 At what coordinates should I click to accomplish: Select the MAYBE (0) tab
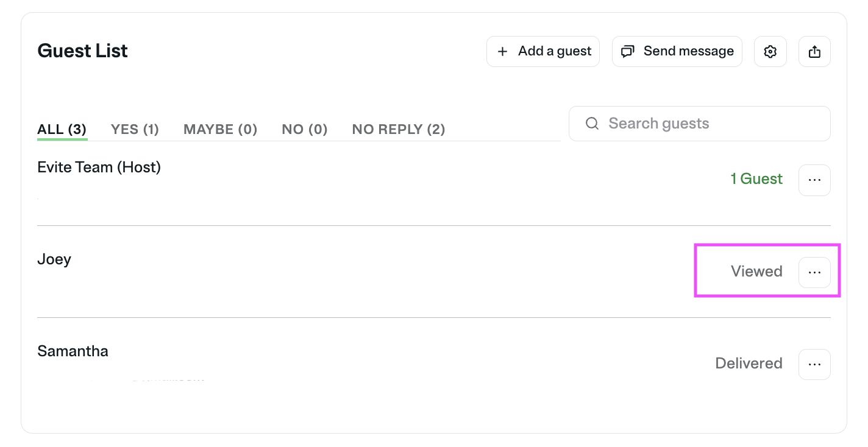(220, 129)
